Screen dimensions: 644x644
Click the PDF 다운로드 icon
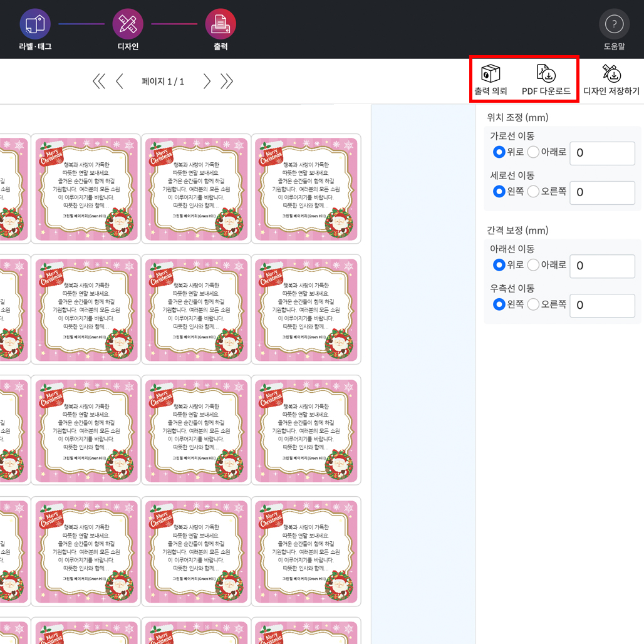[x=546, y=73]
